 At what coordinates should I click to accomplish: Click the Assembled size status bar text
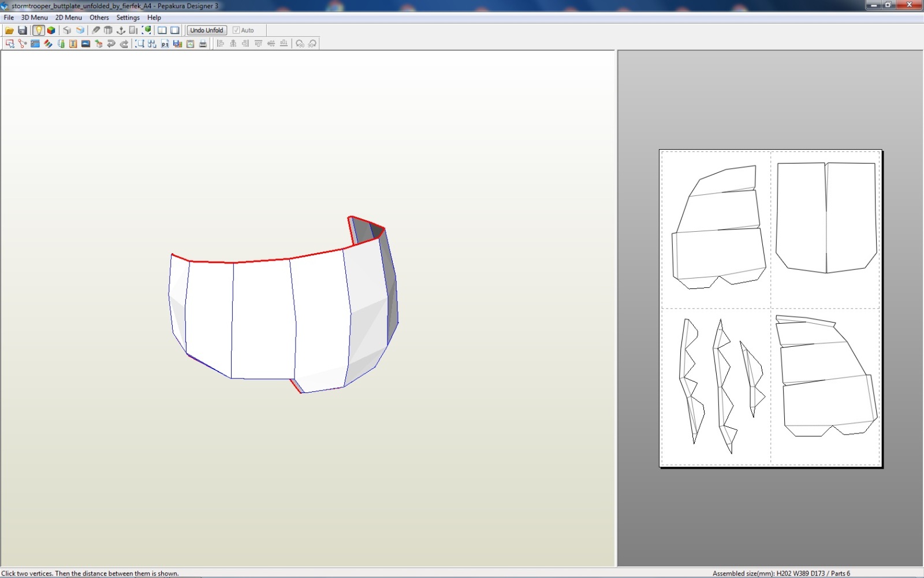pyautogui.click(x=781, y=573)
